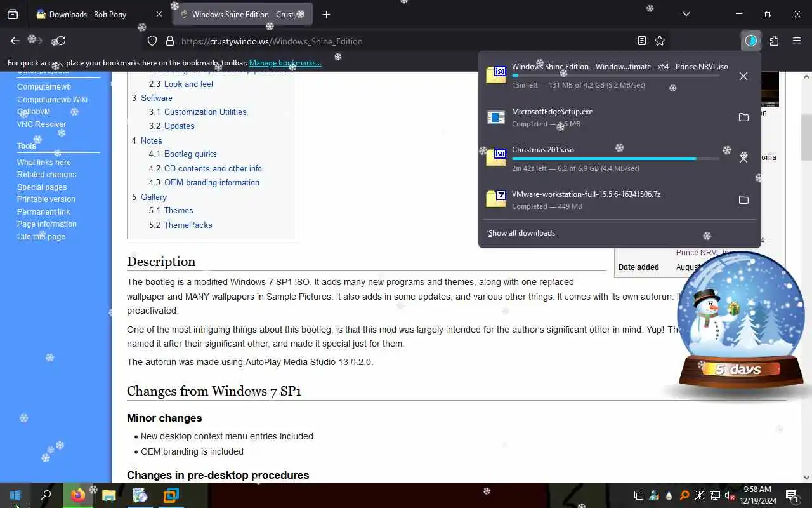Open tracking protection shield icon

tap(152, 41)
